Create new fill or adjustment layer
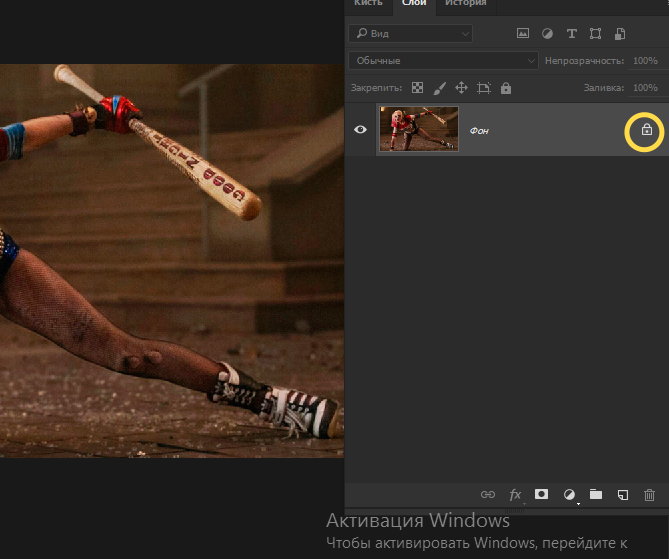 pyautogui.click(x=569, y=495)
